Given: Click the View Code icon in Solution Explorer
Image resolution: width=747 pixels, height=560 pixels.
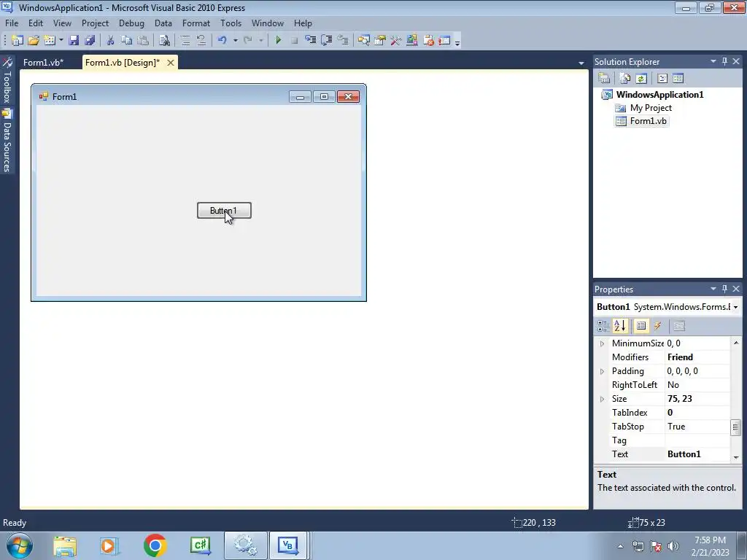Looking at the screenshot, I should pyautogui.click(x=662, y=79).
